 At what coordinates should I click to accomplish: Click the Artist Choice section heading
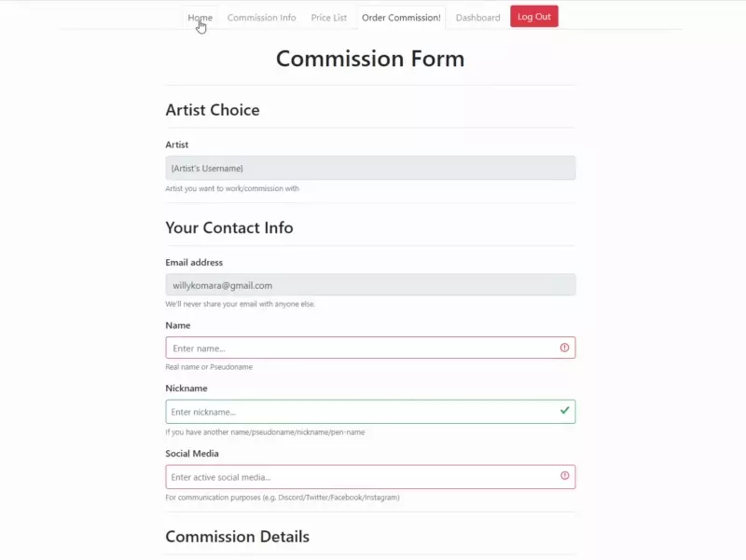click(213, 109)
